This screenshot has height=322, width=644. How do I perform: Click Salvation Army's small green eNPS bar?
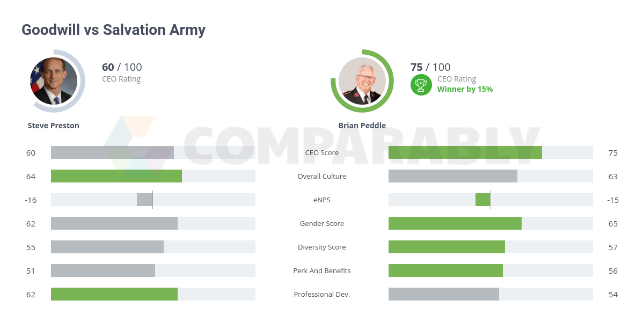pyautogui.click(x=482, y=200)
